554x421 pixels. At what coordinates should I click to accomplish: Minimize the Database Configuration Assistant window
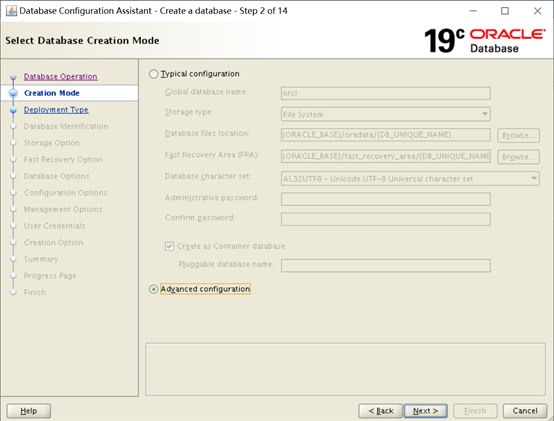pyautogui.click(x=473, y=11)
